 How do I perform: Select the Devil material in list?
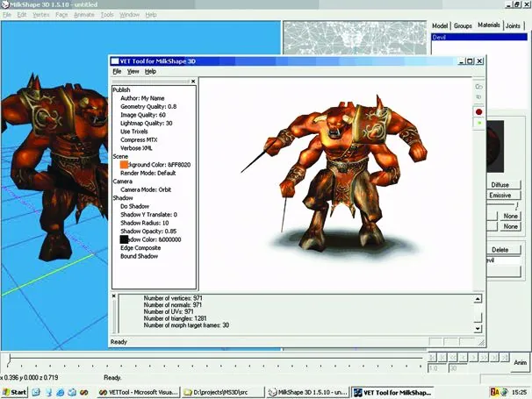tap(479, 38)
